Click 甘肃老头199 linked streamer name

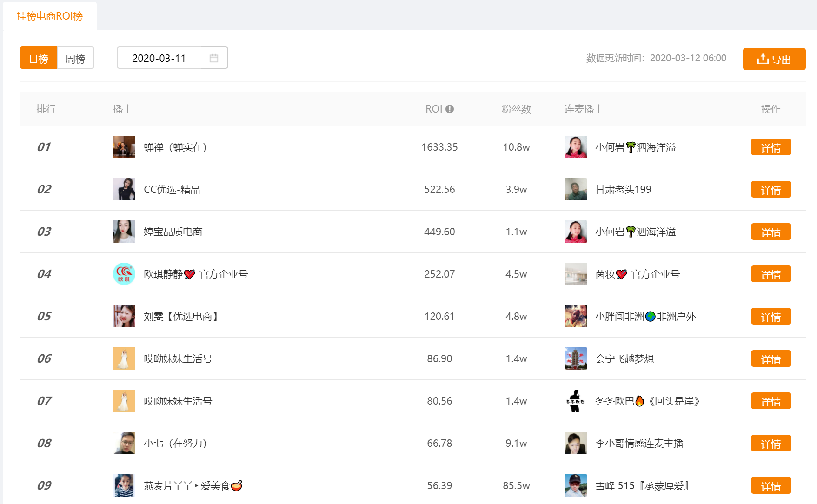623,190
